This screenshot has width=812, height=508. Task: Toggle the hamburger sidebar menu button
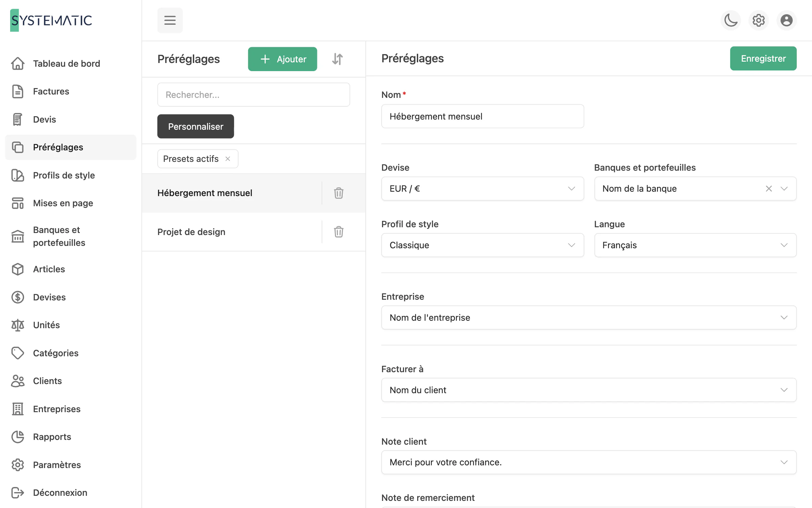(x=170, y=20)
